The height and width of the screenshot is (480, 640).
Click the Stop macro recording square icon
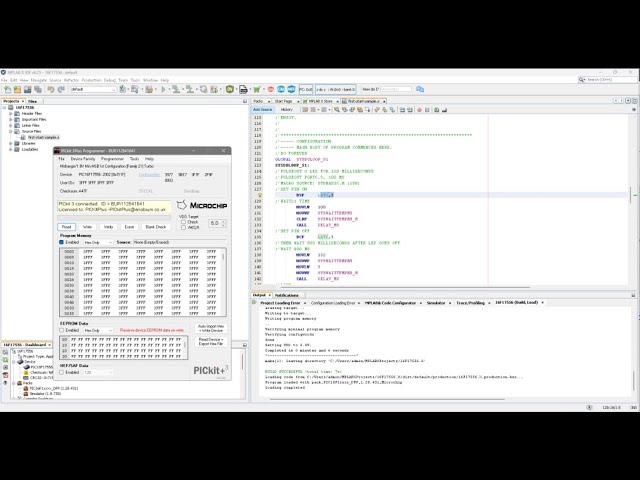point(427,110)
